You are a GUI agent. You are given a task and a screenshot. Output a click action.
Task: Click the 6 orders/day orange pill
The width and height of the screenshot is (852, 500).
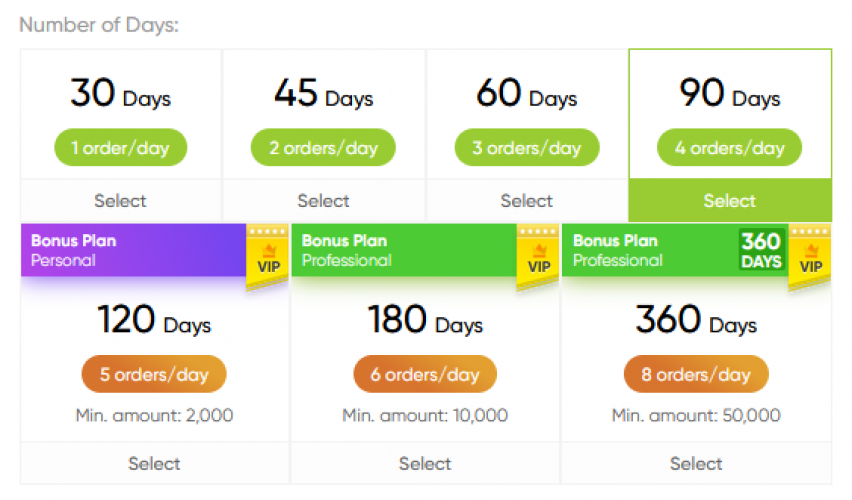click(425, 375)
